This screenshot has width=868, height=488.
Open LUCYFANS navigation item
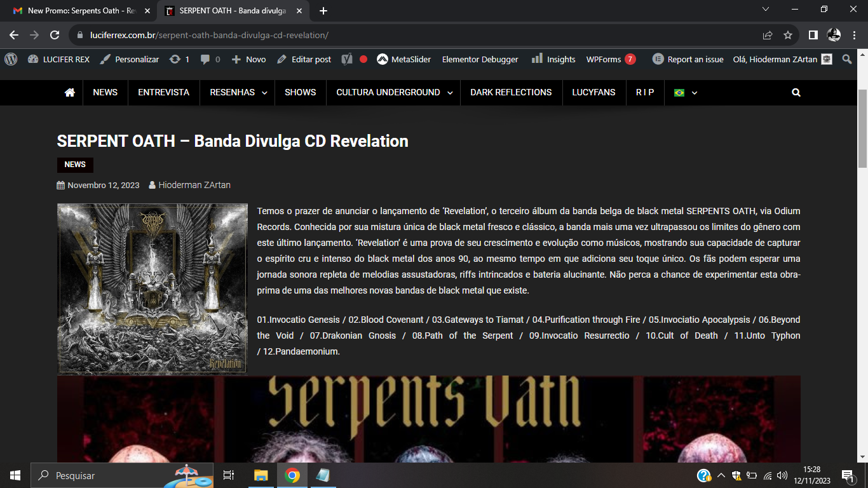click(x=594, y=92)
